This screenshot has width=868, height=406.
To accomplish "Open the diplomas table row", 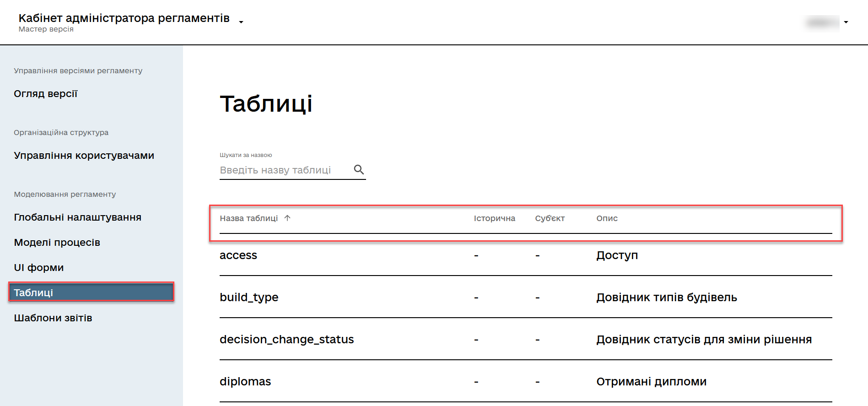I will 526,381.
